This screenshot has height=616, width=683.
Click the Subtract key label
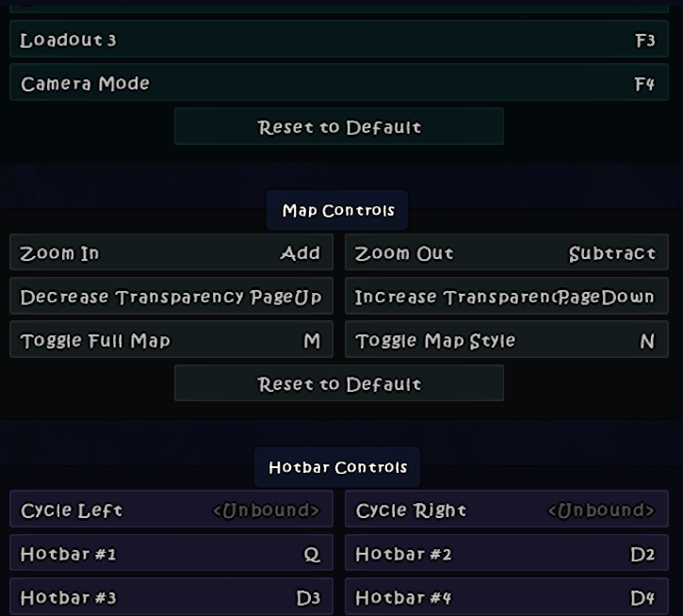point(611,253)
